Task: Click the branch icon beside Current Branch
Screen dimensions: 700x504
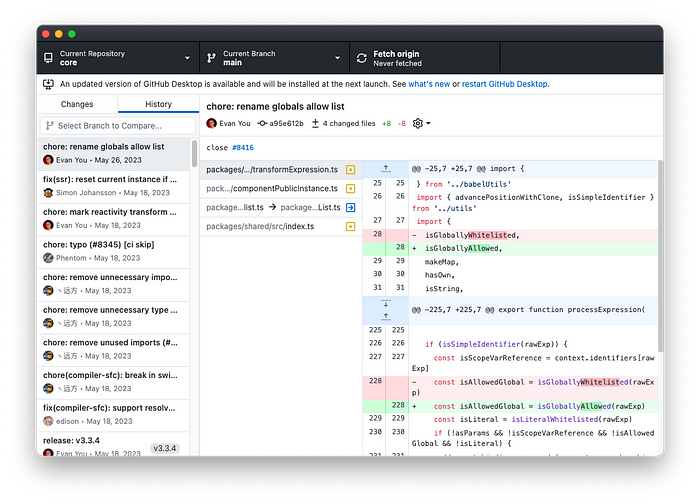Action: click(x=211, y=58)
